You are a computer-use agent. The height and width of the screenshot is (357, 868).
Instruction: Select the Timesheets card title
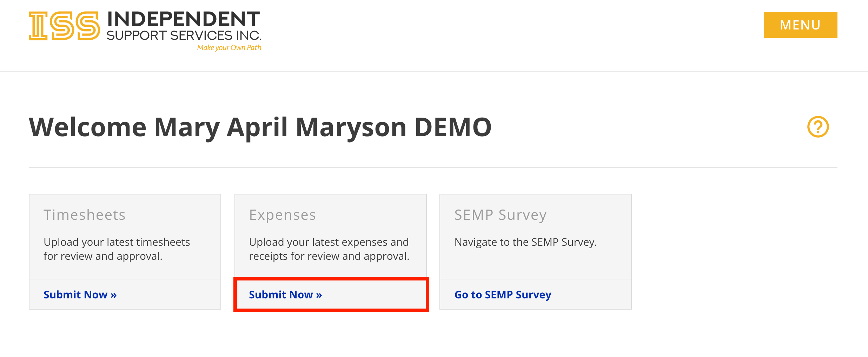85,215
